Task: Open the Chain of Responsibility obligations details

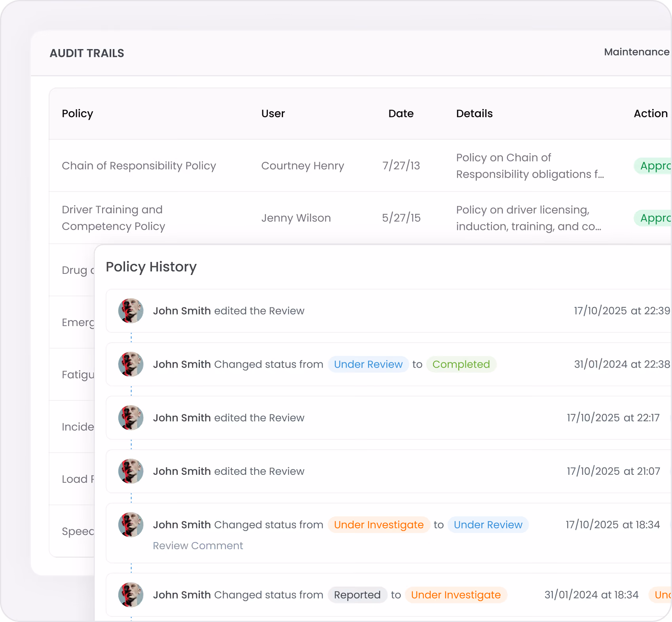Action: point(530,166)
